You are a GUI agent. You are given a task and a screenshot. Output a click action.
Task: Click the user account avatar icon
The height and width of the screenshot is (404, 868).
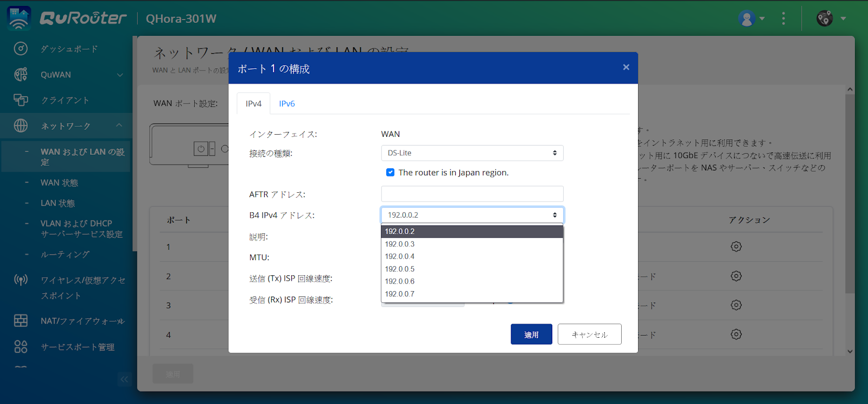click(x=747, y=18)
